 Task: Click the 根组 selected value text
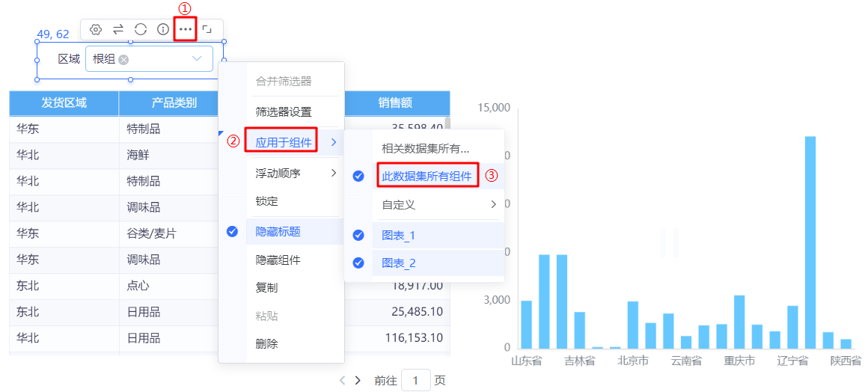click(x=104, y=59)
